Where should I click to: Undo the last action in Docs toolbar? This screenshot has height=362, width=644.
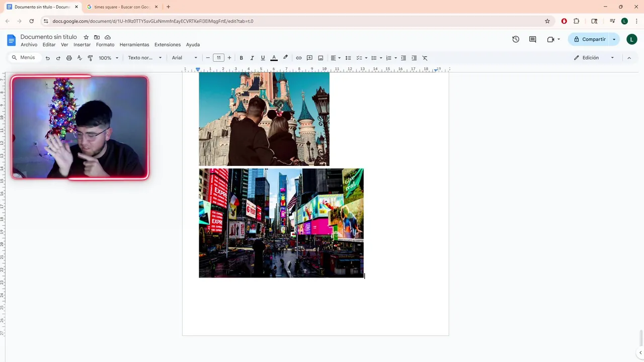[x=47, y=58]
